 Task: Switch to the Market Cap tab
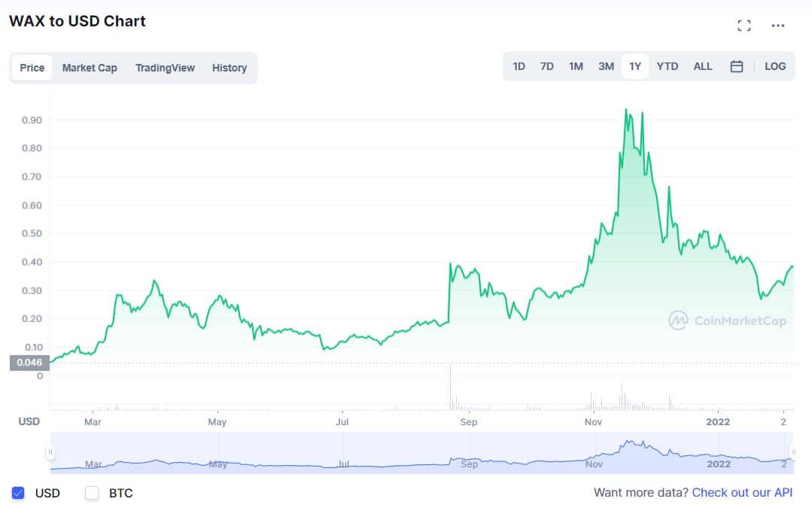coord(90,68)
